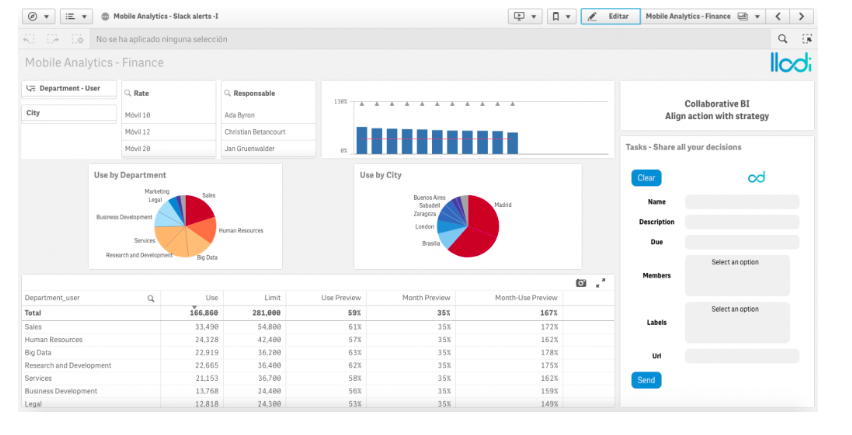The image size is (852, 435).
Task: Expand the table to full screen
Action: pos(600,283)
